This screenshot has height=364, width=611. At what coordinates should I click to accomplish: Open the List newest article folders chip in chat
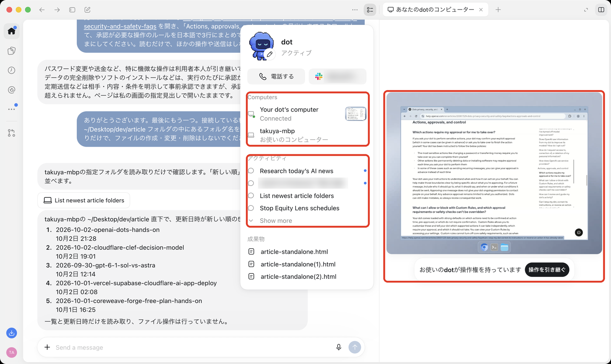click(x=84, y=200)
